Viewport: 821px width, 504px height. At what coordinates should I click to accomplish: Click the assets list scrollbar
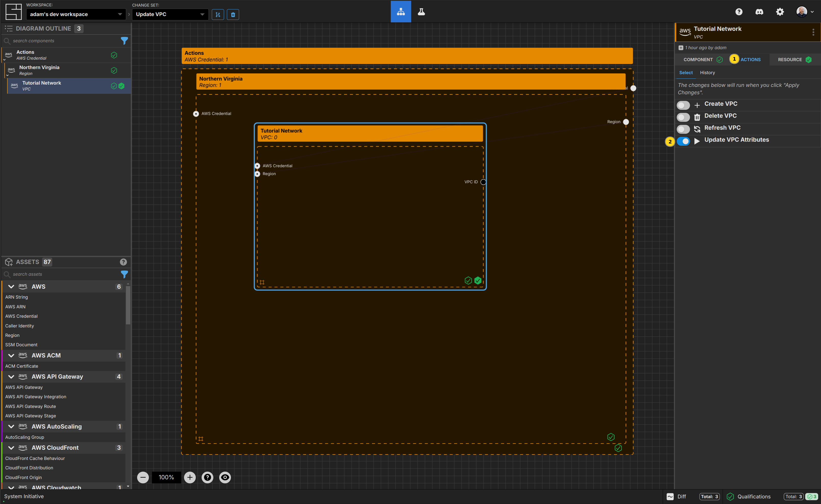(x=128, y=305)
